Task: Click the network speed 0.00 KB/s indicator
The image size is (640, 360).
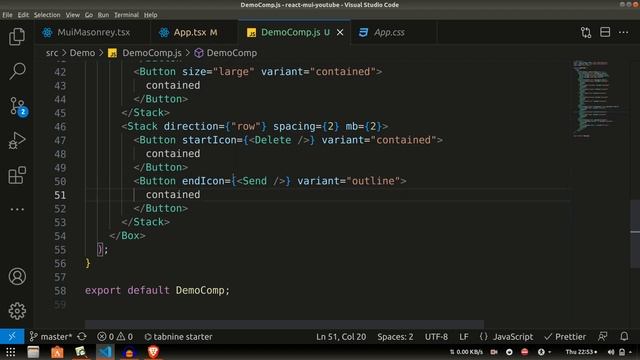Action: point(466,352)
